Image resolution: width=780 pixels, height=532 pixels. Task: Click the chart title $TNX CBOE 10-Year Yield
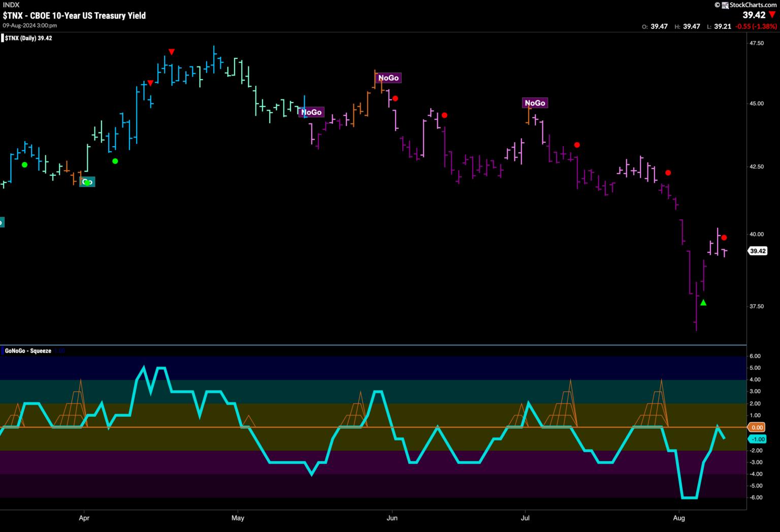[x=74, y=16]
